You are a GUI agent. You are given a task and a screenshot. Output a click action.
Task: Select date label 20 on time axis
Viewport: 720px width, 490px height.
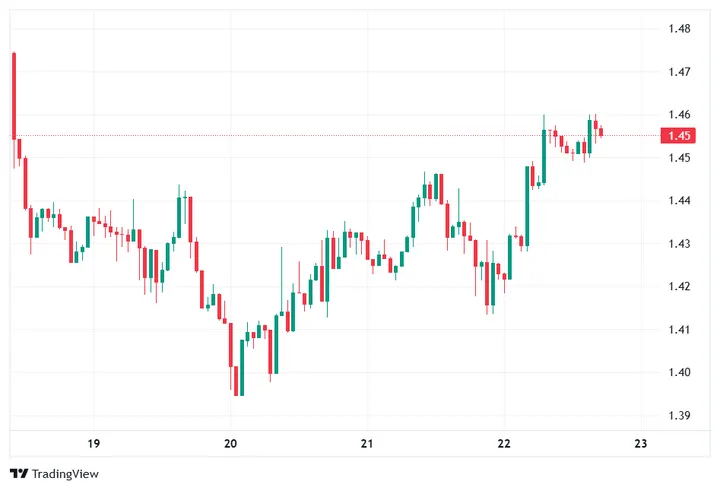(x=230, y=444)
